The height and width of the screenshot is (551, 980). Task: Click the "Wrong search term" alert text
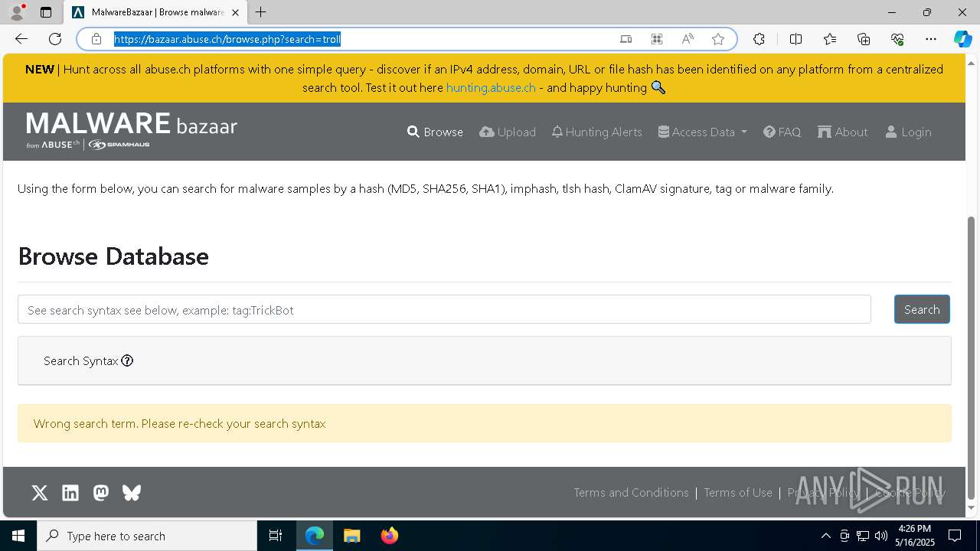coord(180,424)
